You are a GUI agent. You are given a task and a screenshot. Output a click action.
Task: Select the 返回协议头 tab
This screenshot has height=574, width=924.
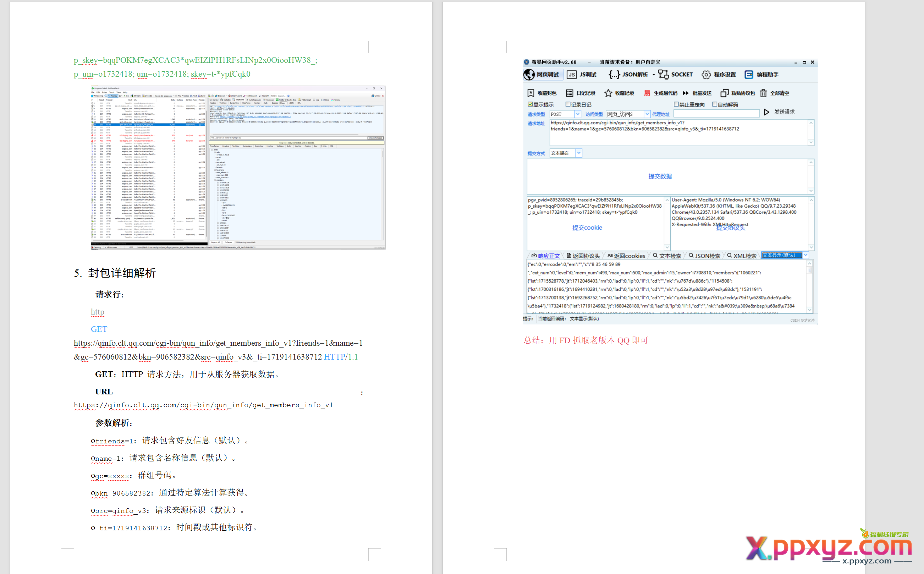pos(583,256)
